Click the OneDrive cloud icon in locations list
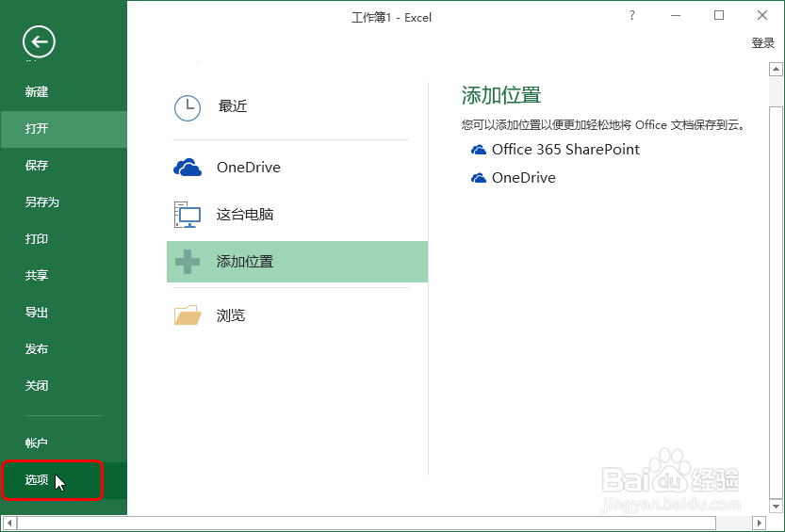The image size is (785, 532). pos(188,168)
